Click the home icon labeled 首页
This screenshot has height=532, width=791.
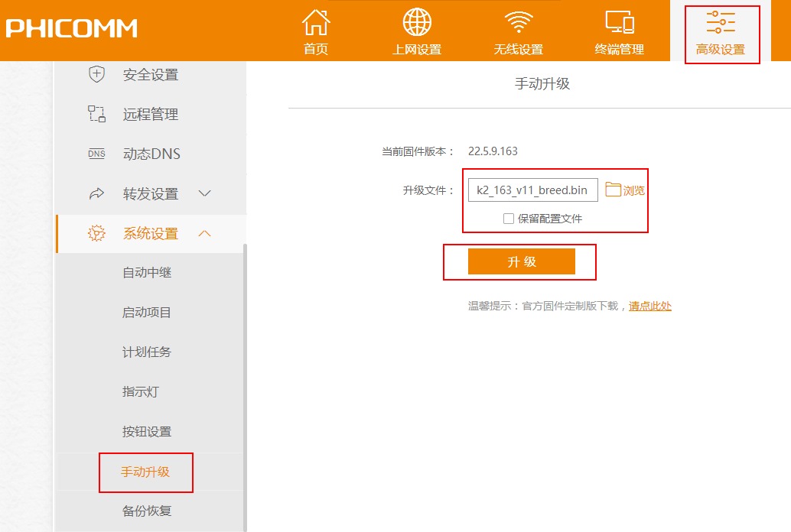tap(316, 23)
